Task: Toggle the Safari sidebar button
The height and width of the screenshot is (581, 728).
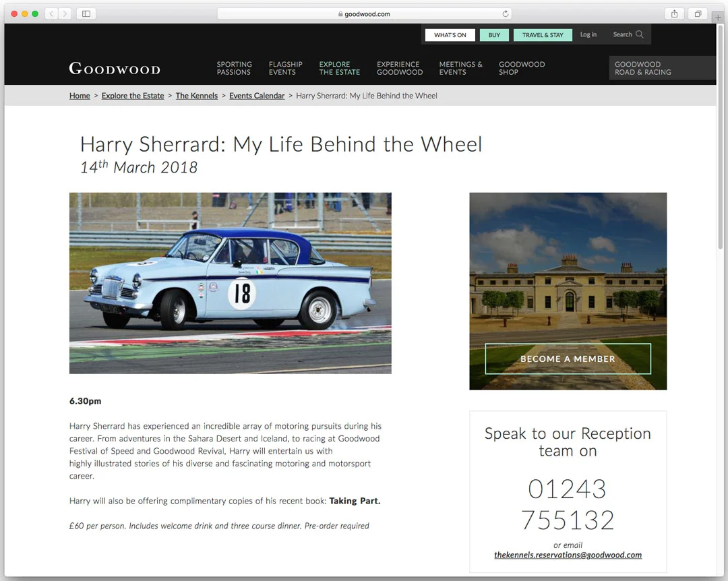Action: pyautogui.click(x=86, y=14)
